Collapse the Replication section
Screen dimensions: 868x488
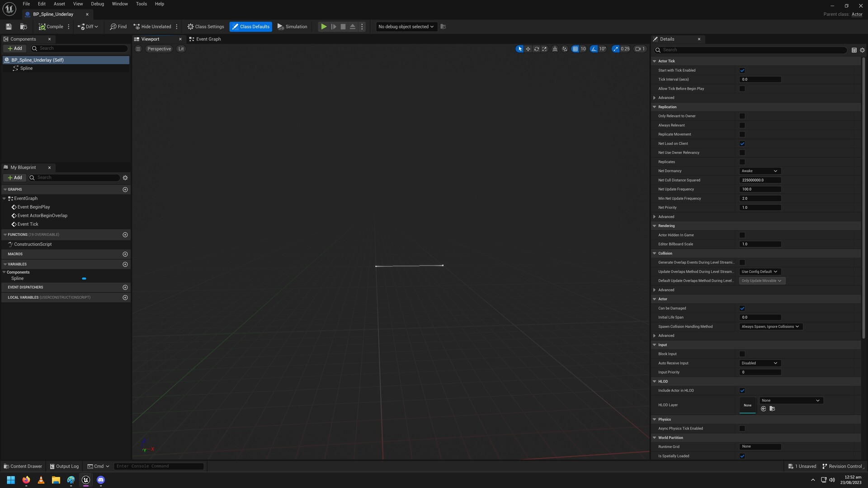(654, 107)
